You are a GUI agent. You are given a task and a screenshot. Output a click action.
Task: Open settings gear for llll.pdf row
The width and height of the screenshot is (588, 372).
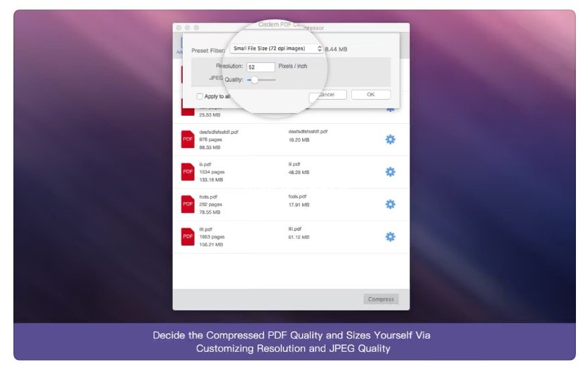coord(390,237)
